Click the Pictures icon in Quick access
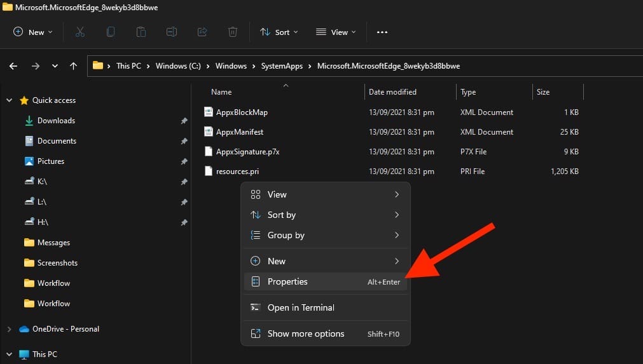 (x=29, y=161)
